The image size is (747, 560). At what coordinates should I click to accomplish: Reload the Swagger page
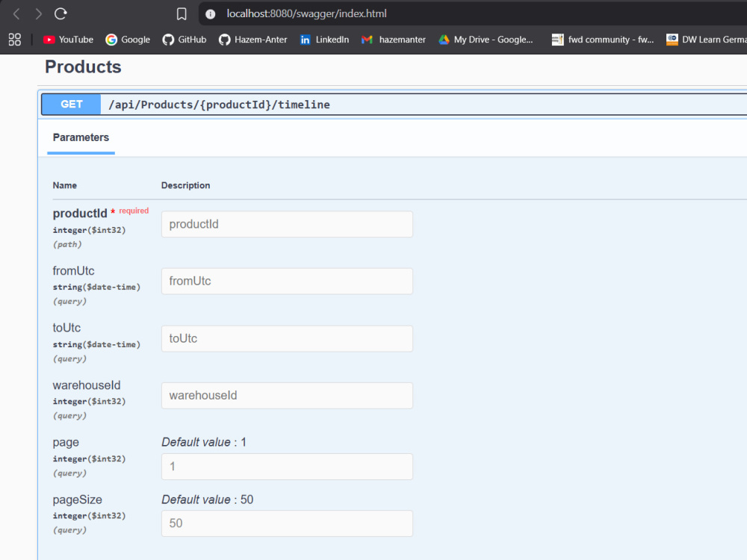point(61,13)
